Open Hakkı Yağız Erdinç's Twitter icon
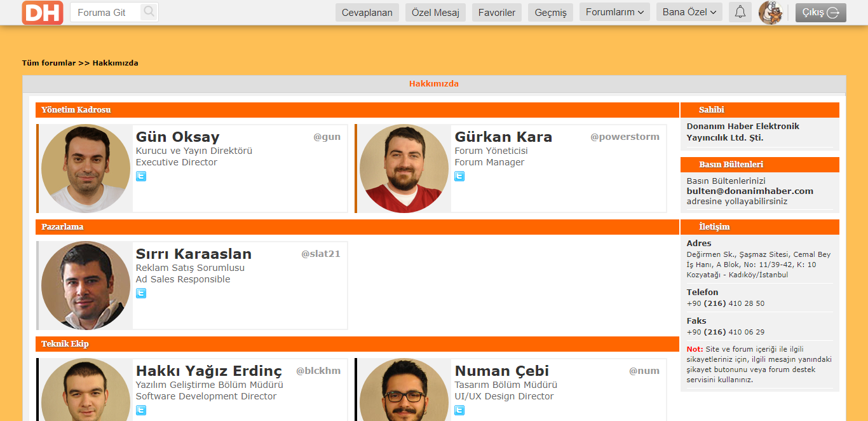The height and width of the screenshot is (421, 868). 141,410
